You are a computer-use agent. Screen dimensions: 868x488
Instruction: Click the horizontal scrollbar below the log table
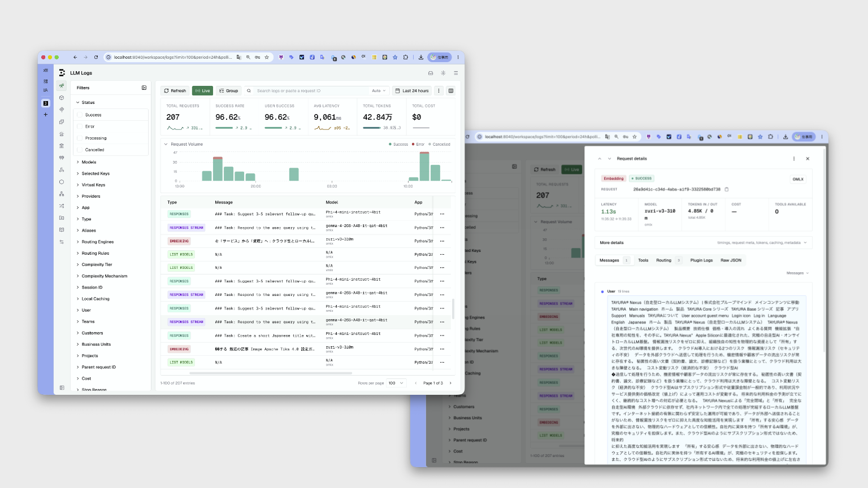[x=271, y=373]
